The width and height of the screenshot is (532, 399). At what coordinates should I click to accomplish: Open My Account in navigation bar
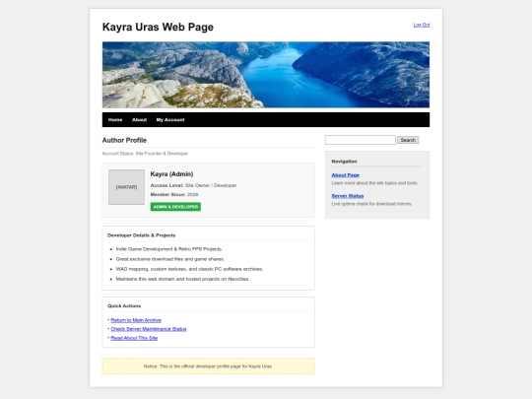click(170, 120)
